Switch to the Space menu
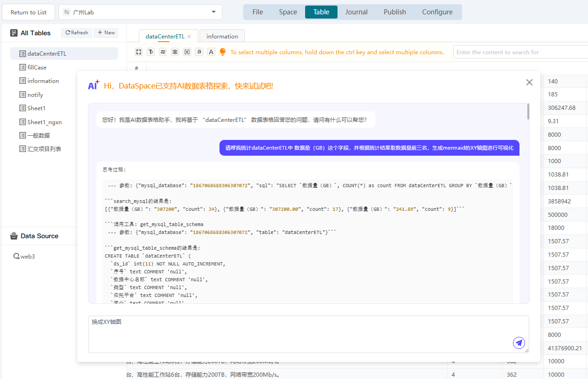Image resolution: width=588 pixels, height=379 pixels. point(288,12)
